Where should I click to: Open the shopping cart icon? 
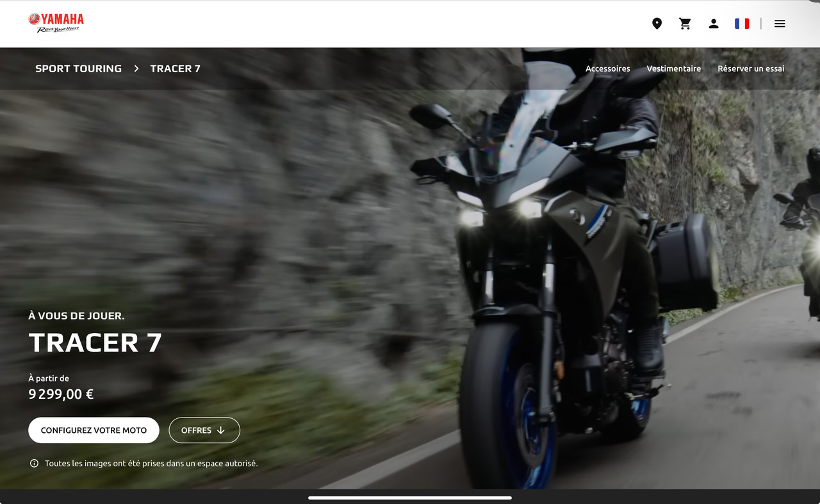coord(685,24)
